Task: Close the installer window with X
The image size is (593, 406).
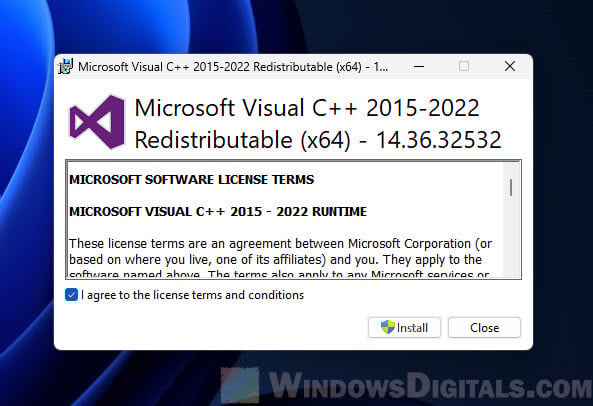Action: pyautogui.click(x=510, y=67)
